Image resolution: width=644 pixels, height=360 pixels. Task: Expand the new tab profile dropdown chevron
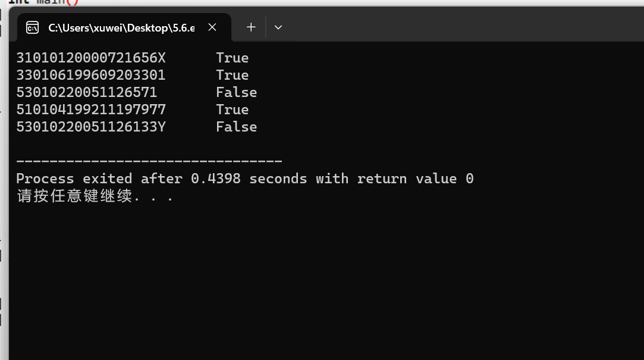point(278,27)
